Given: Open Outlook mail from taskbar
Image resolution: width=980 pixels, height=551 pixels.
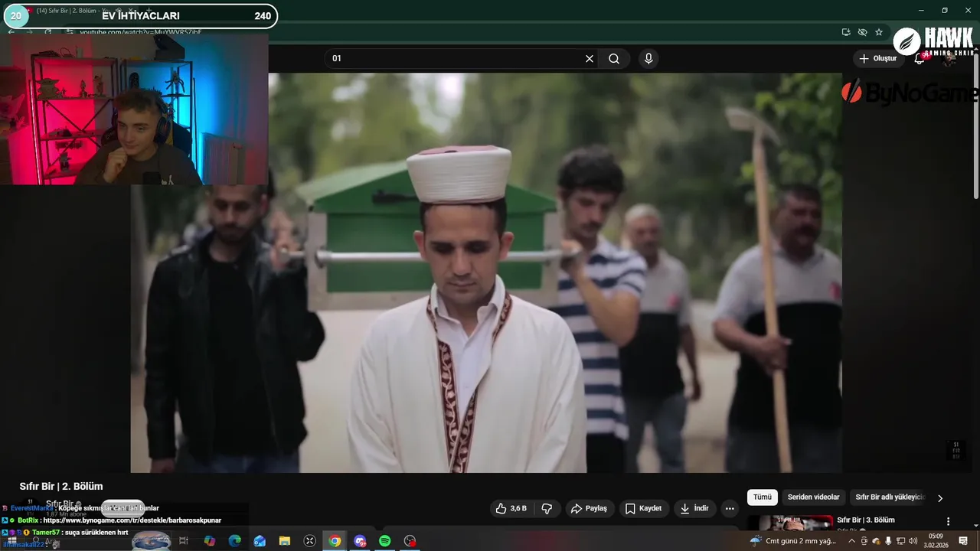Looking at the screenshot, I should coord(260,541).
